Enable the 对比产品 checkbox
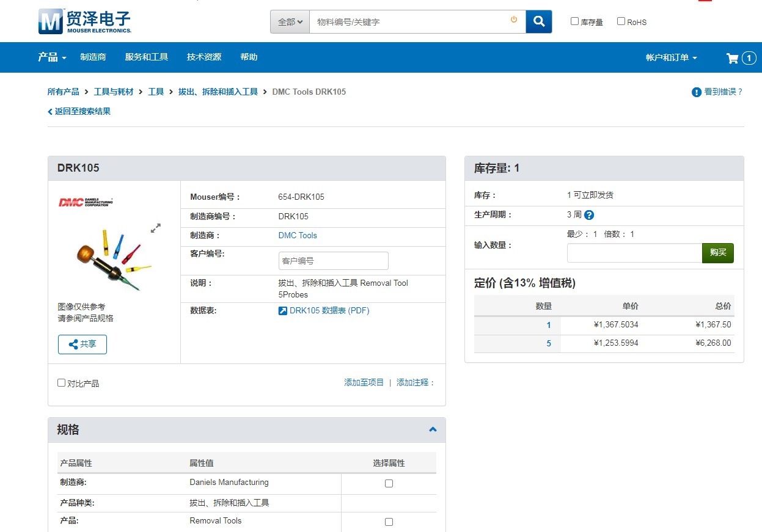The width and height of the screenshot is (762, 532). [61, 383]
